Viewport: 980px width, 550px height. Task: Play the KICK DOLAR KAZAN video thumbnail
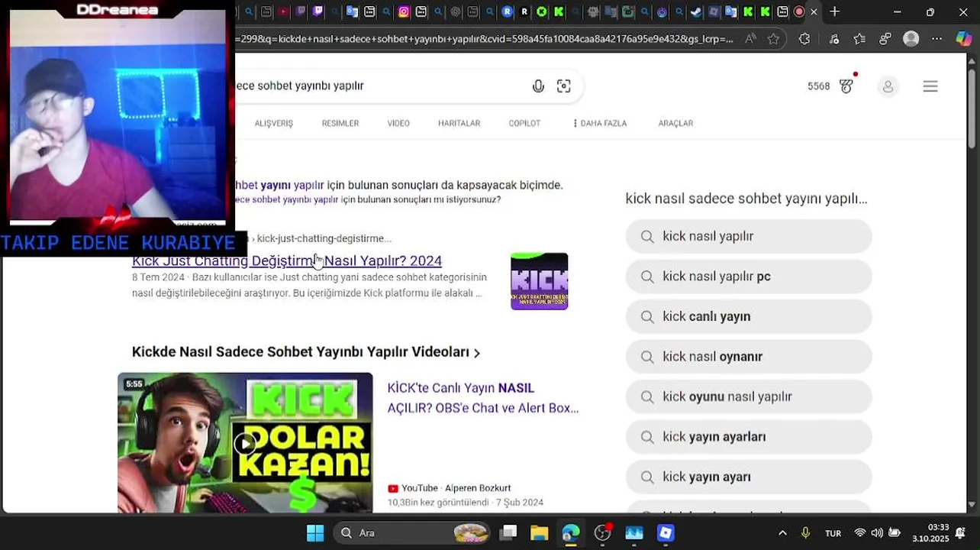[245, 442]
